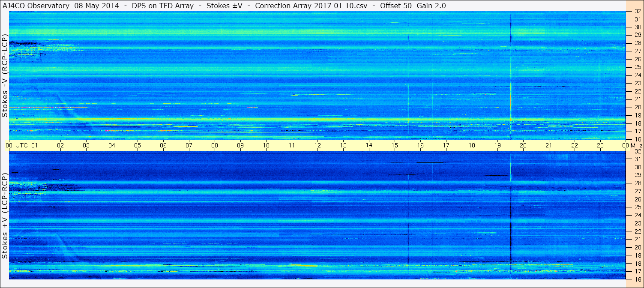Pick the 03 hour tick on time axis
The image size is (644, 288).
[86, 145]
